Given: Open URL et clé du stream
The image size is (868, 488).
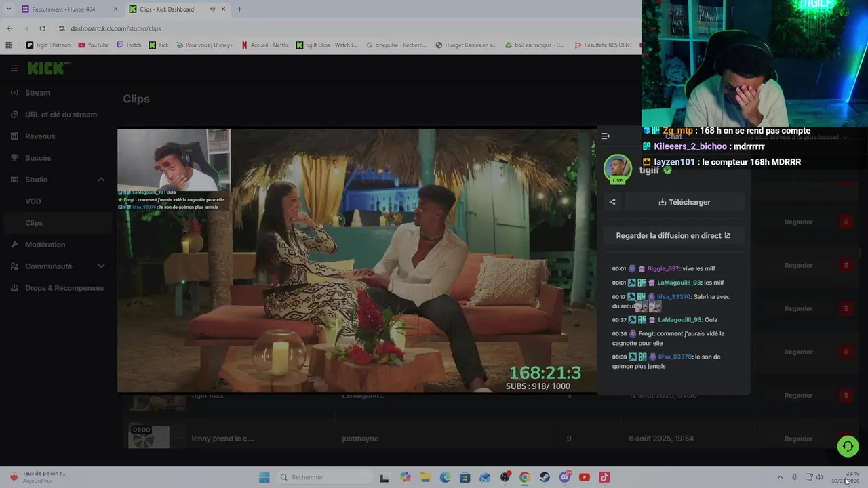Looking at the screenshot, I should pyautogui.click(x=60, y=115).
